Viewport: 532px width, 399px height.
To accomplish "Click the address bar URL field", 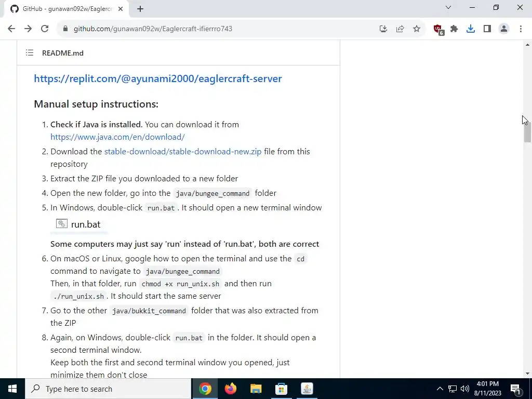I will click(217, 29).
